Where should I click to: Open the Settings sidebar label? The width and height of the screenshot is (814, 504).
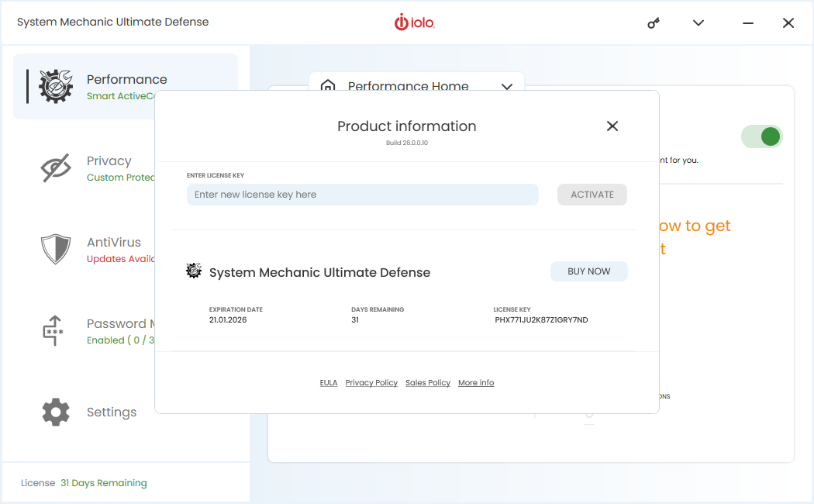click(112, 413)
